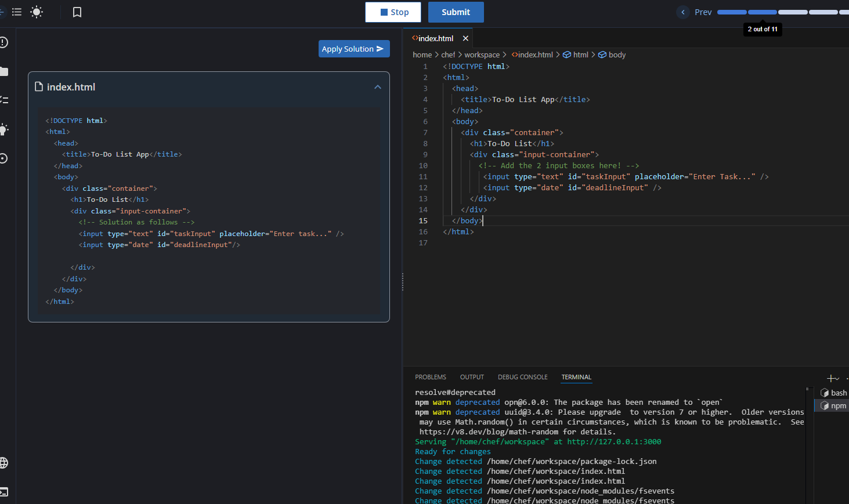The height and width of the screenshot is (504, 849).
Task: Open the launch profile dropdown chevron beside plus
Action: (x=837, y=379)
